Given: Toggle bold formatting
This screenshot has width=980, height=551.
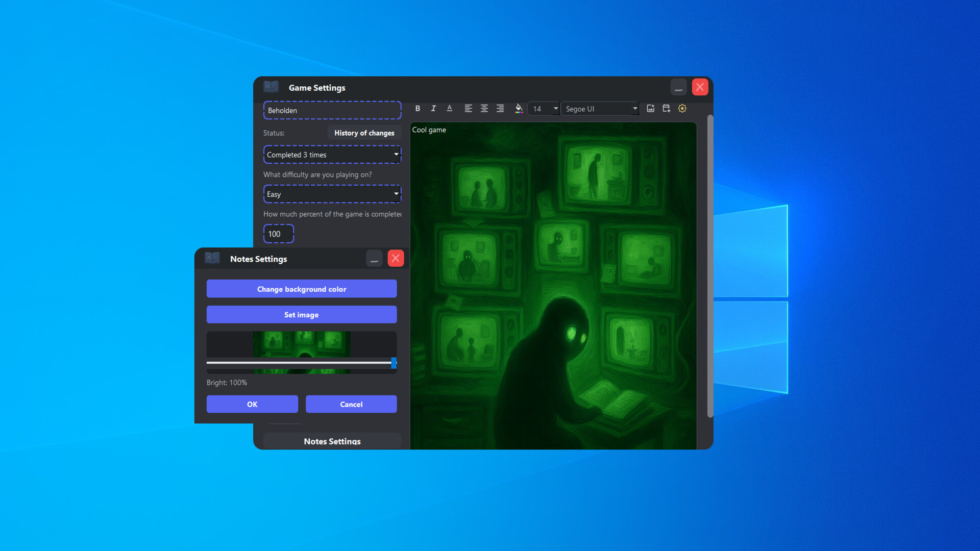Looking at the screenshot, I should click(x=417, y=108).
